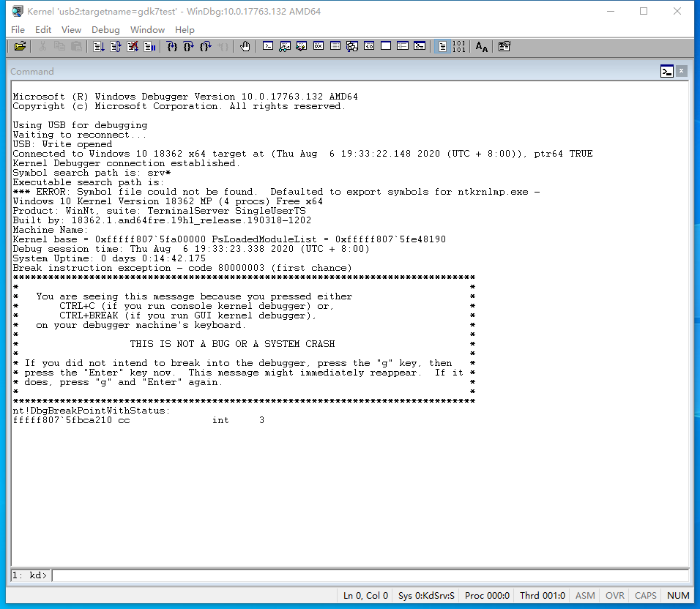Image resolution: width=700 pixels, height=609 pixels.
Task: Click the 'Break instruction exception' output line
Action: pos(182,268)
